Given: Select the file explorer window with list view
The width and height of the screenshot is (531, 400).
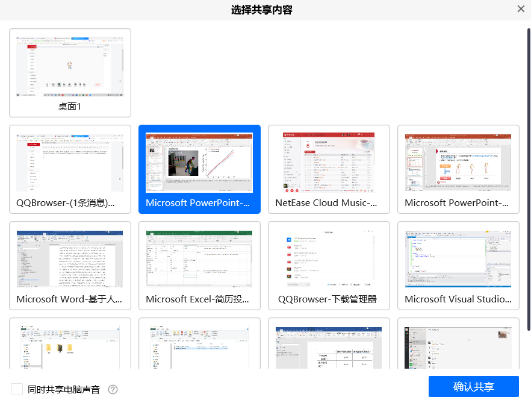Looking at the screenshot, I should (x=199, y=343).
